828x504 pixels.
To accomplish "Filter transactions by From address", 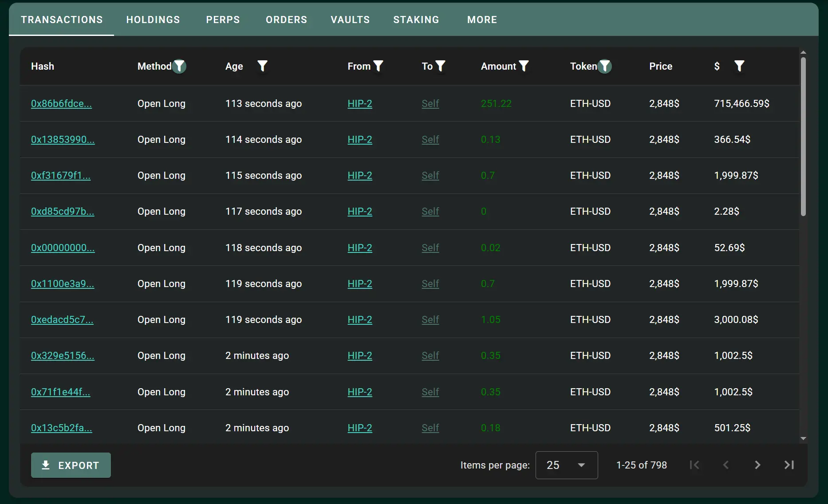I will (378, 66).
